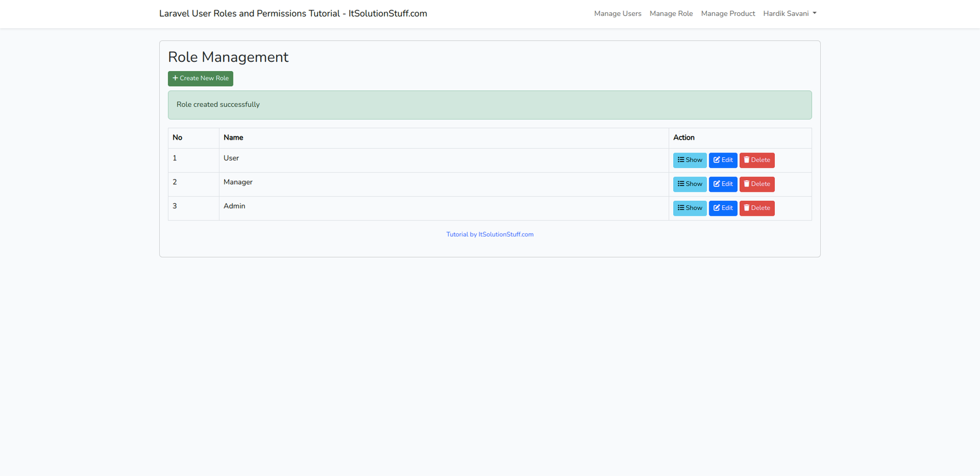Click the pencil edit icon for Admin

[717, 208]
